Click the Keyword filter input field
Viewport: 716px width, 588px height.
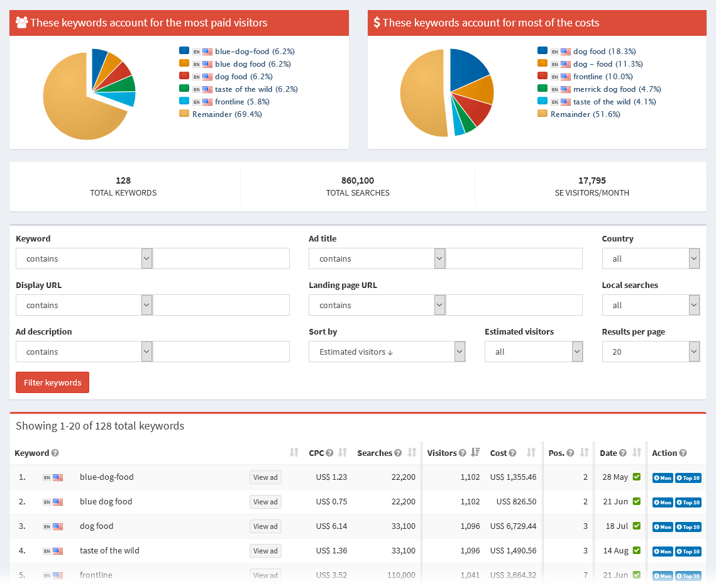pos(221,258)
